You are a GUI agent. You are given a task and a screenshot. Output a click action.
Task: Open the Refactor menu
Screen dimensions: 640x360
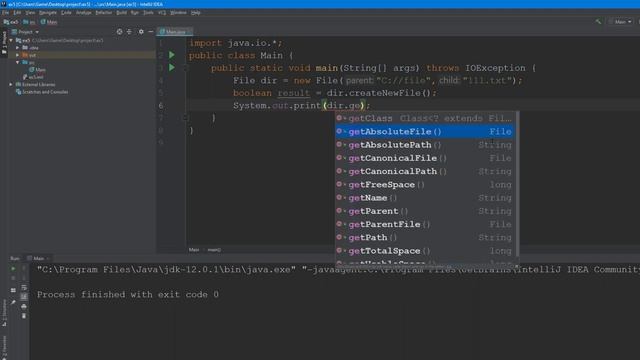[104, 13]
